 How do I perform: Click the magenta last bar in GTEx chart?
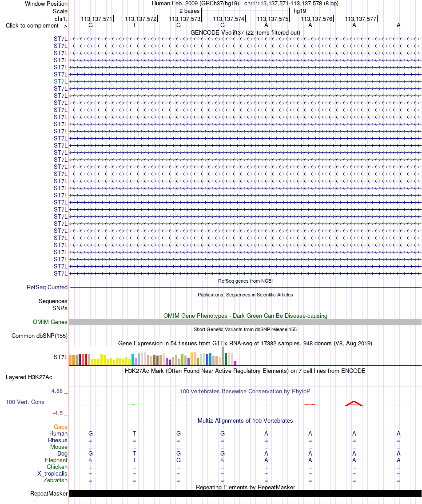235,363
